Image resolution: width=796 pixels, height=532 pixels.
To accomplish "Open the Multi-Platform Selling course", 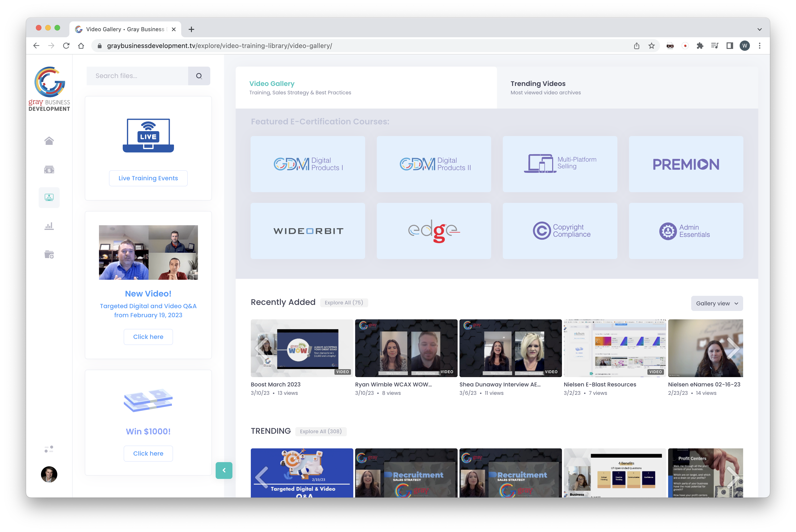I will click(x=560, y=164).
